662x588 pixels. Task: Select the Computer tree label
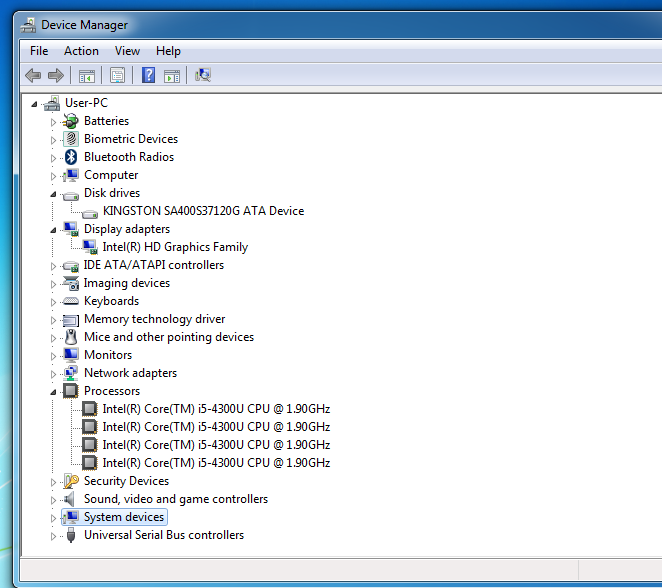coord(111,175)
